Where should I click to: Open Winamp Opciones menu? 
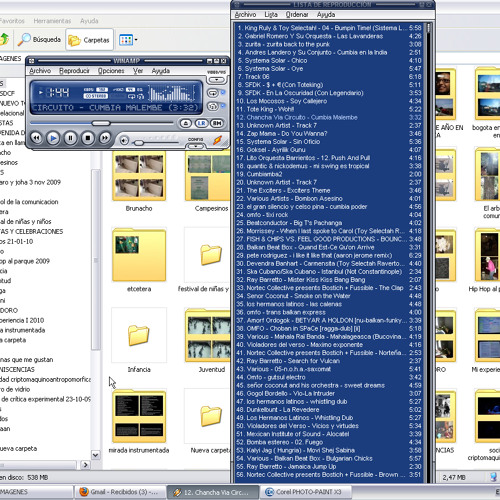[x=111, y=71]
